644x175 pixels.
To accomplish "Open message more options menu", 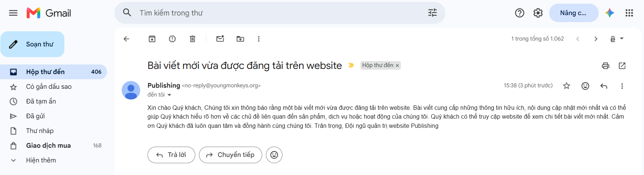I will [x=622, y=86].
